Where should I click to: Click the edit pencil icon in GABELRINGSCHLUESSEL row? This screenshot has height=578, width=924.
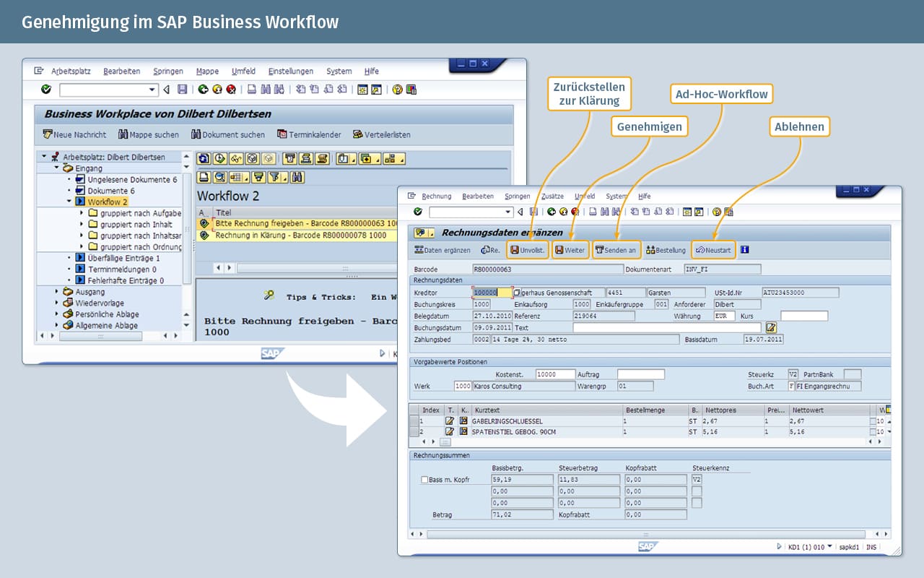click(450, 420)
